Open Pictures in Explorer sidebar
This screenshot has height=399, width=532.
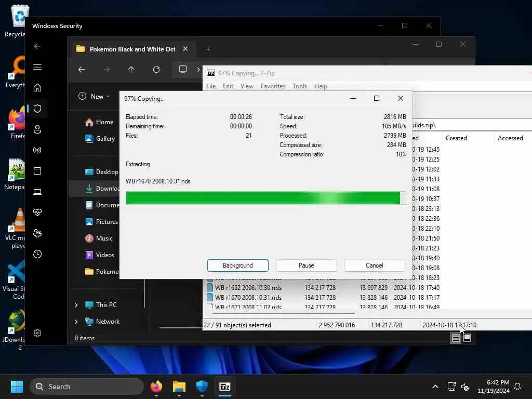[101, 222]
